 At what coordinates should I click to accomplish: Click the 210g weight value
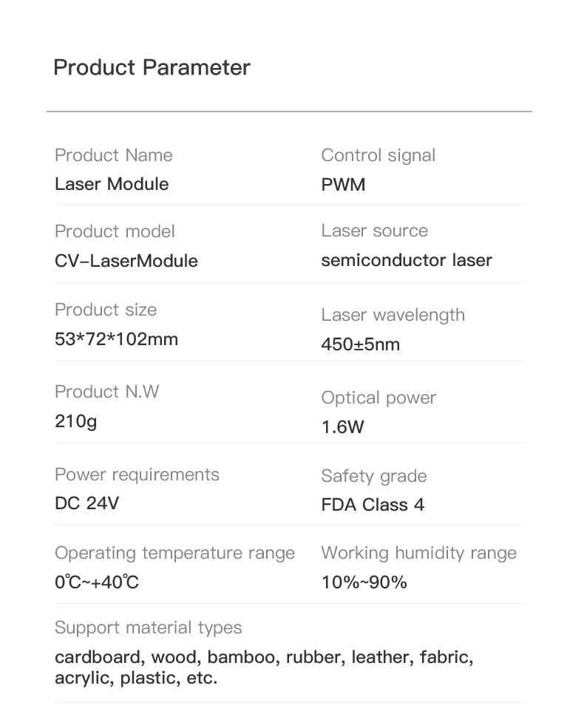(75, 422)
